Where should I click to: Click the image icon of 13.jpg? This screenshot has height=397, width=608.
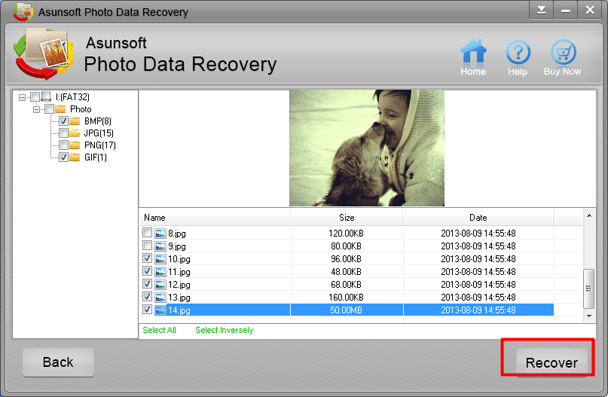tap(160, 297)
